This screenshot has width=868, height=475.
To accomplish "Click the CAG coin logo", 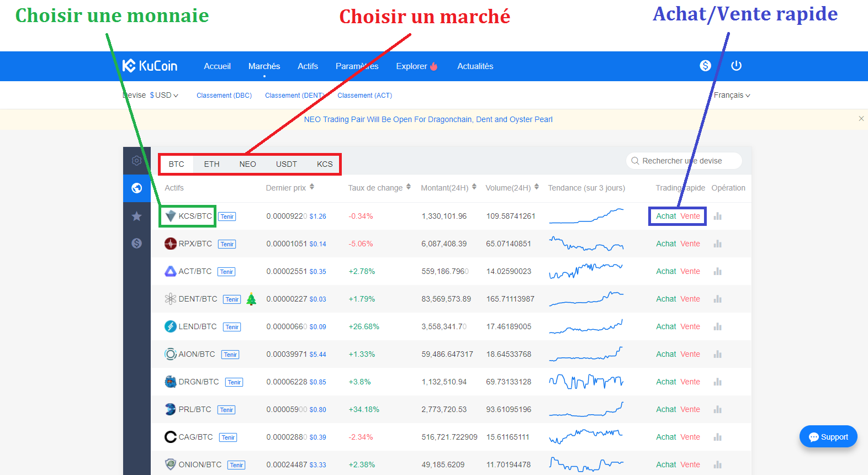I will pos(171,437).
